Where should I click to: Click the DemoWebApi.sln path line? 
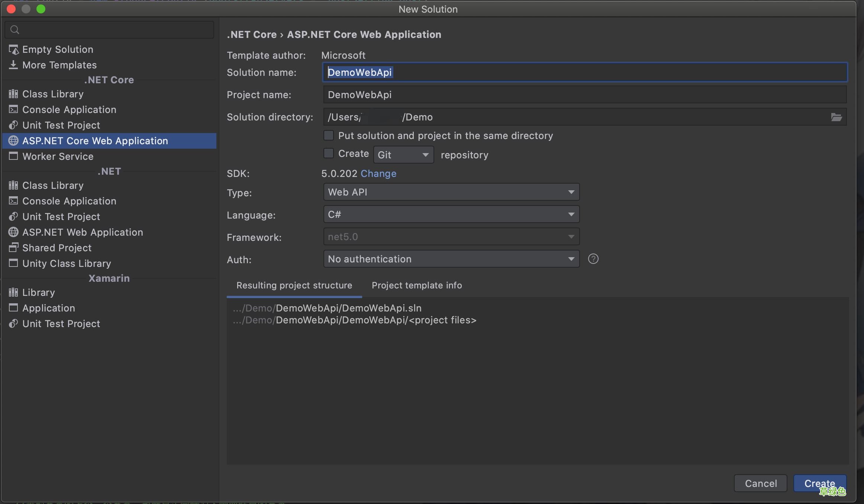[x=327, y=308]
